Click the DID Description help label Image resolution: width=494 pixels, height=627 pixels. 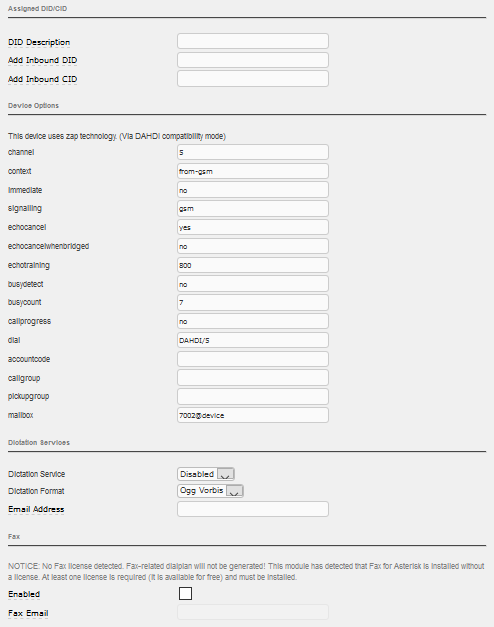point(39,42)
